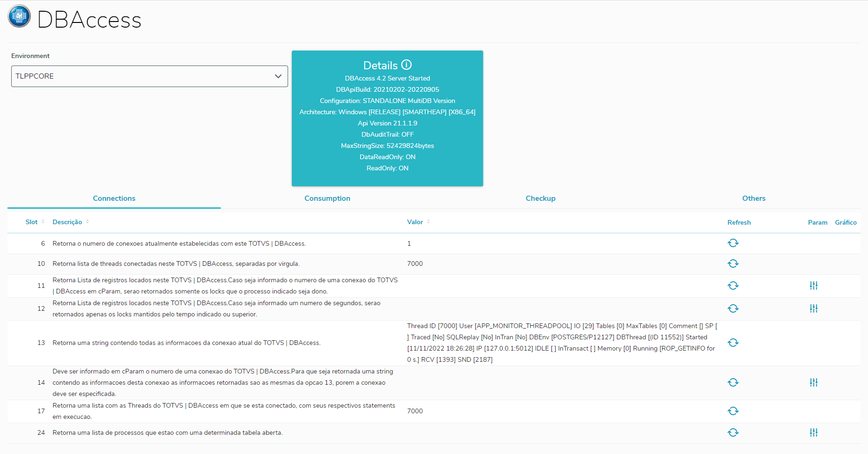Click the Environment field label
Image resolution: width=868 pixels, height=454 pixels.
tap(30, 56)
